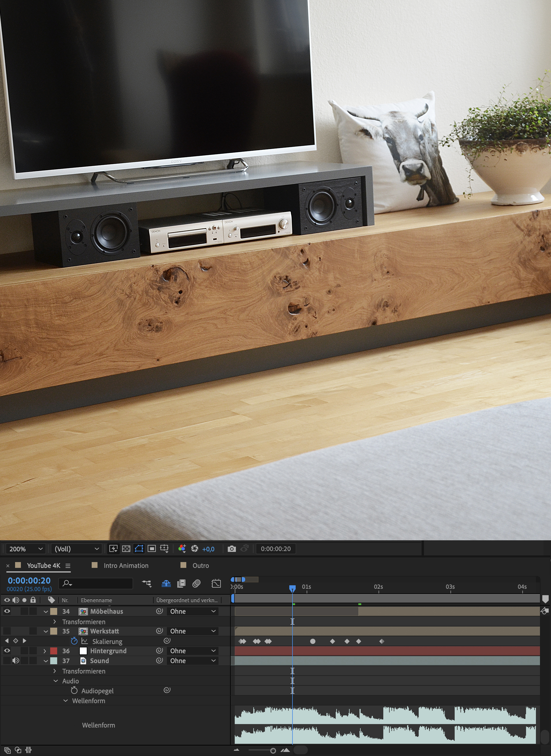
Task: Toggle lock box of the Sound layer
Action: pos(33,660)
